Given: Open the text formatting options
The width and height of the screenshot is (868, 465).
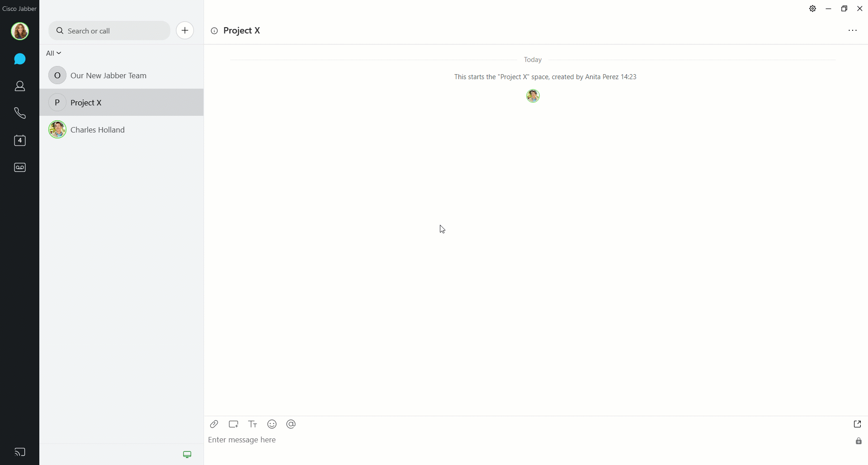Looking at the screenshot, I should (x=253, y=424).
